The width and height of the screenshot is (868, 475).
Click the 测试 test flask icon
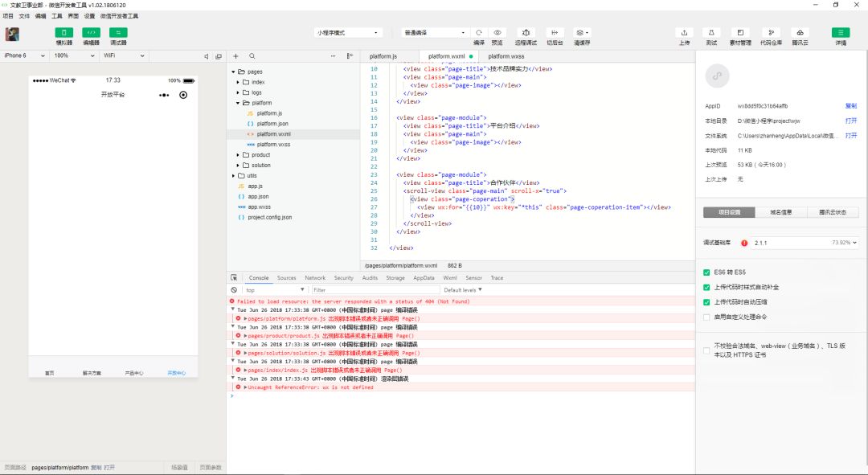[x=711, y=33]
